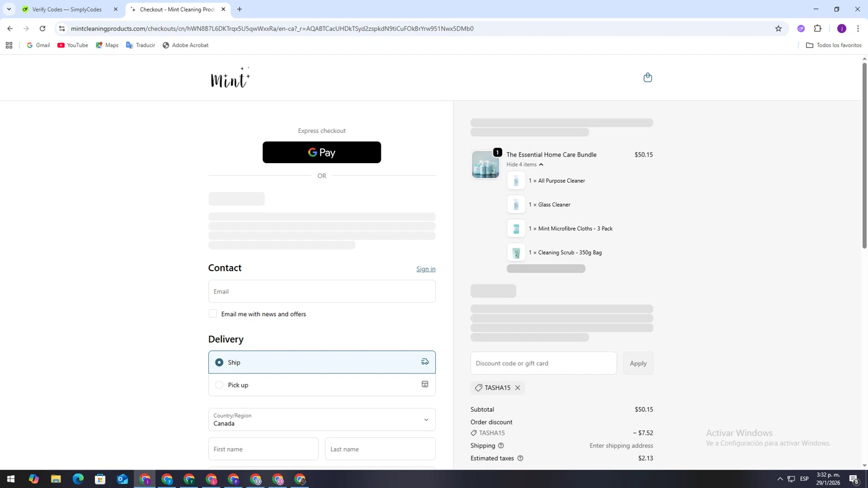Open the Windows notifications center
868x488 pixels.
tap(854, 479)
